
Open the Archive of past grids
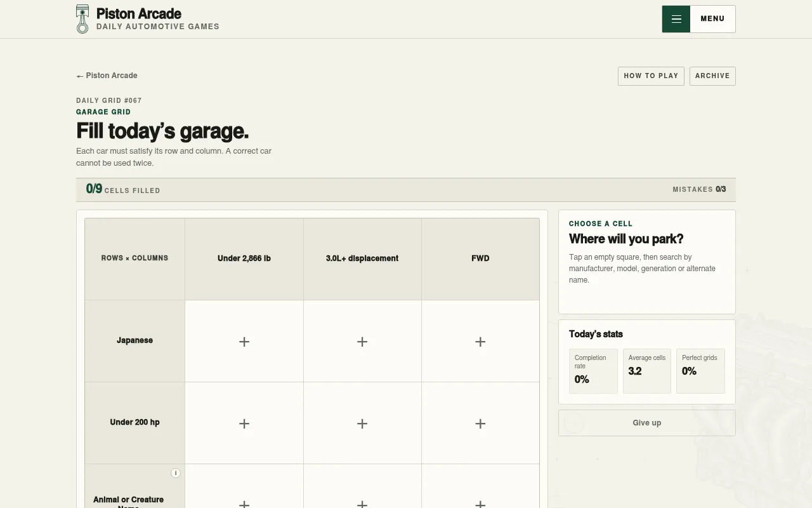[x=712, y=76]
